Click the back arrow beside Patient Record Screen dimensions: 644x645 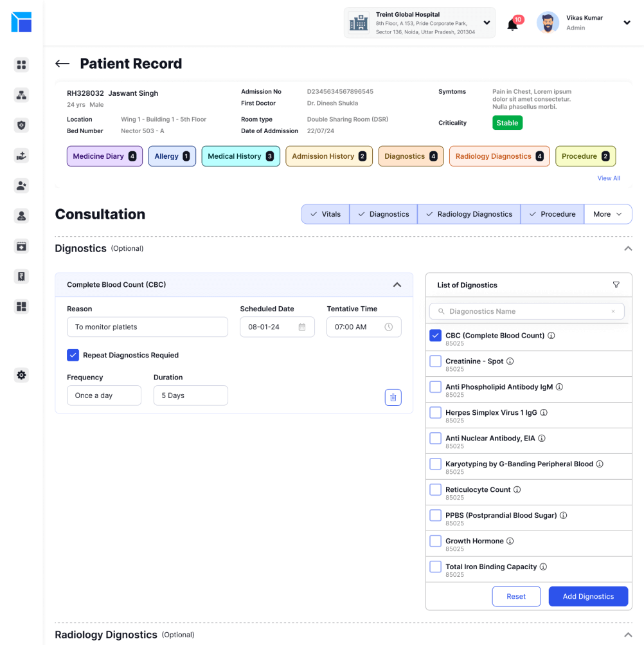pos(62,64)
